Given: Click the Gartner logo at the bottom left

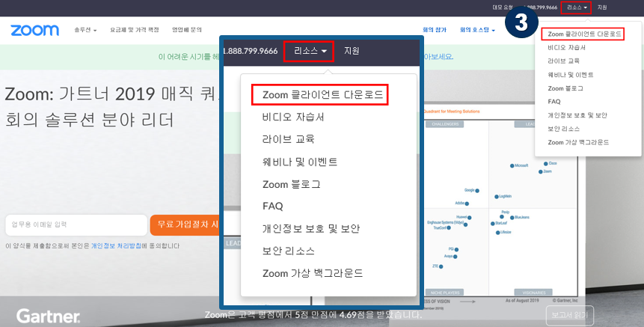Looking at the screenshot, I should (48, 316).
